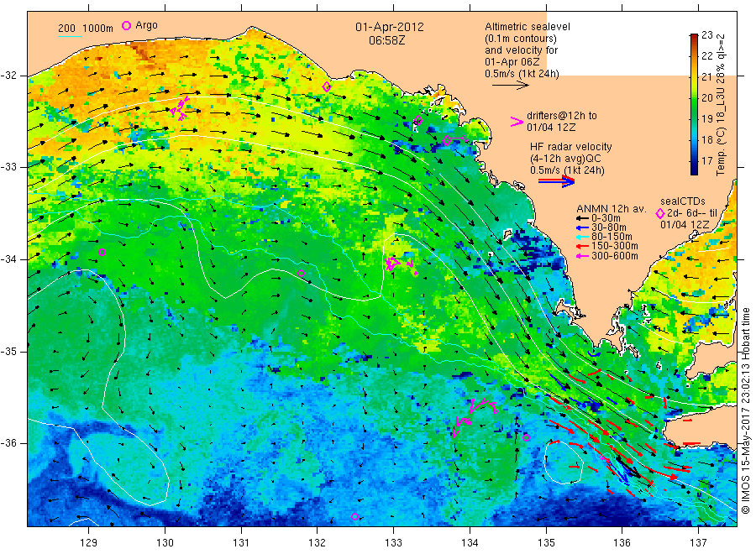Click the blue 30-80m ANMN arrow symbol
756x554 pixels.
click(x=582, y=227)
